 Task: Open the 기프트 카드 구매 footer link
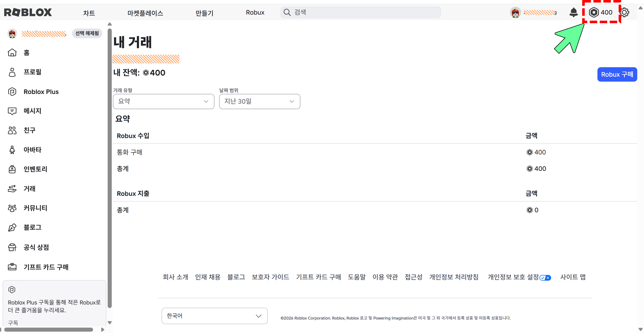[x=318, y=277]
